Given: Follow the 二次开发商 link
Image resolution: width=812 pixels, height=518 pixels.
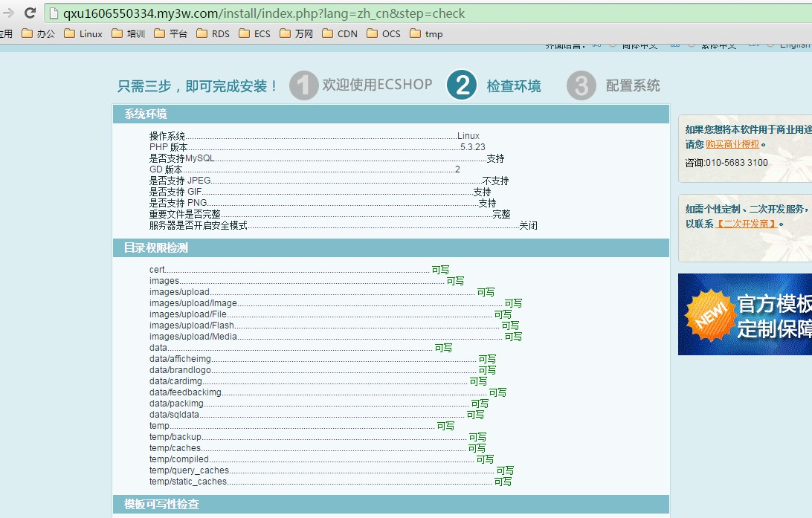Looking at the screenshot, I should pos(747,224).
